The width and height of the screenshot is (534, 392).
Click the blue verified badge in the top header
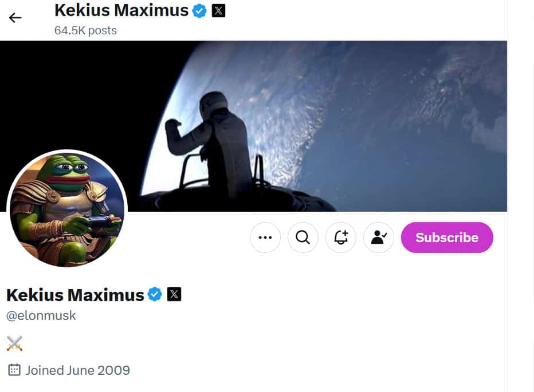click(x=199, y=11)
